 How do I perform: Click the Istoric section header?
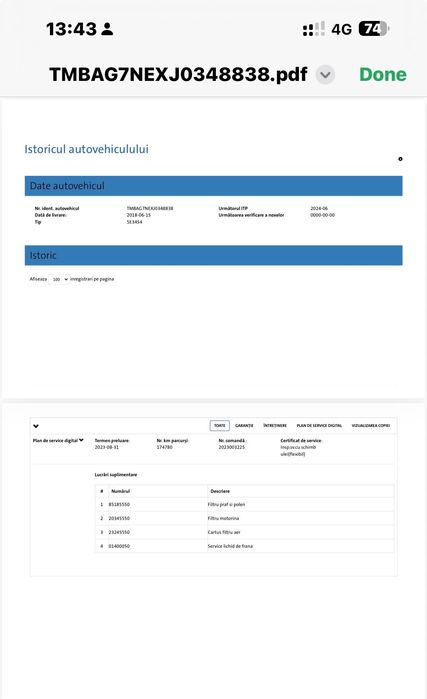pos(214,255)
